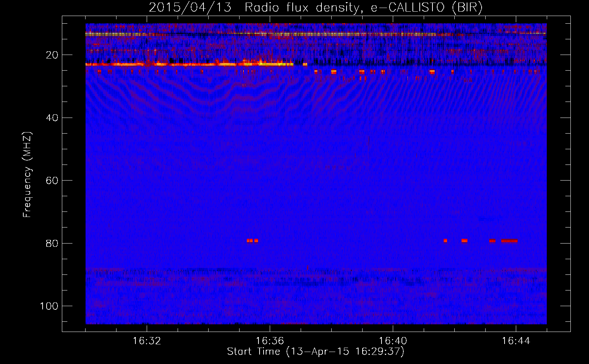Viewport: 589px width, 364px height.
Task: Click the x-axis tick label '16:36'
Action: [270, 341]
